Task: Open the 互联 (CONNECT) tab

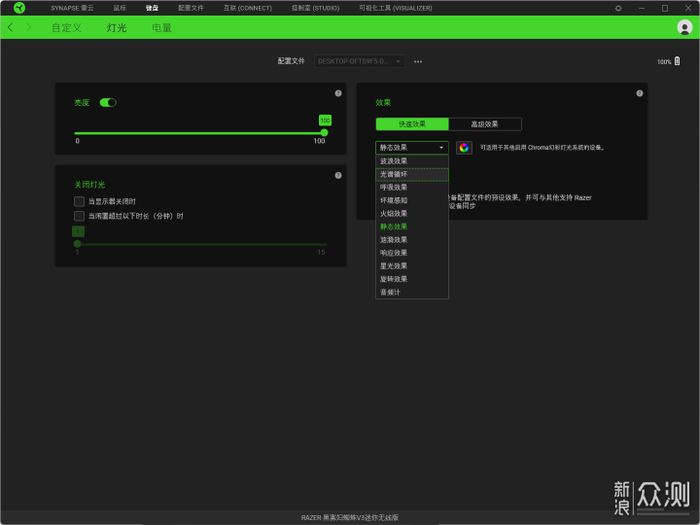Action: click(247, 8)
